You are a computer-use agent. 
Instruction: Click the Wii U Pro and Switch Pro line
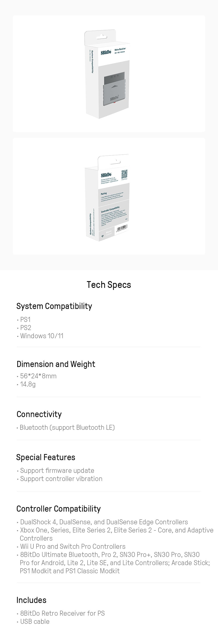click(x=73, y=546)
